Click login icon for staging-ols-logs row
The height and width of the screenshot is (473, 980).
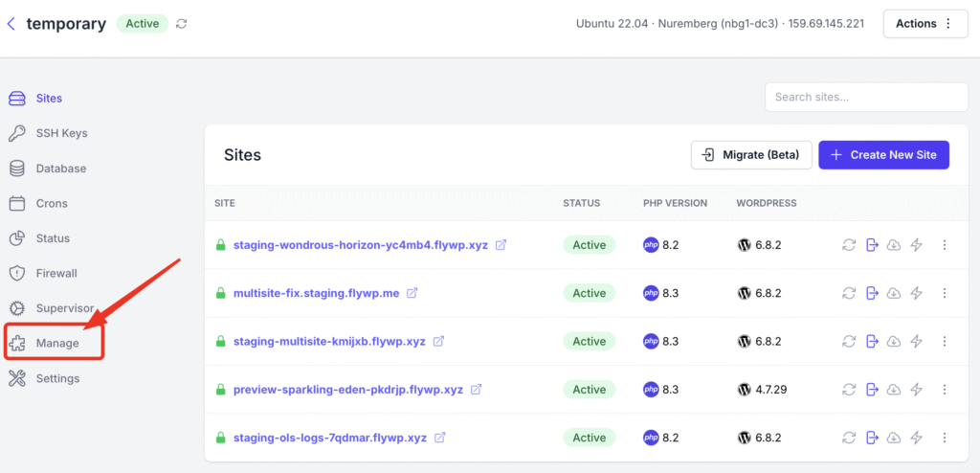point(872,438)
